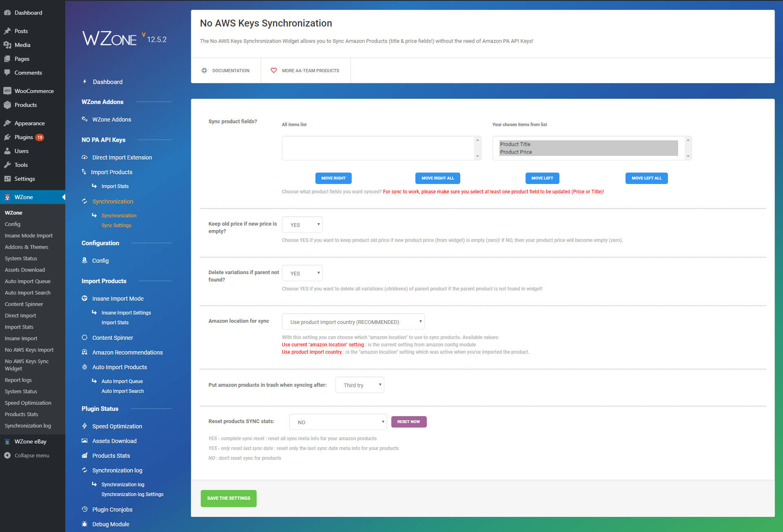
Task: Open Content Spinner in the WZone menu
Action: [113, 338]
